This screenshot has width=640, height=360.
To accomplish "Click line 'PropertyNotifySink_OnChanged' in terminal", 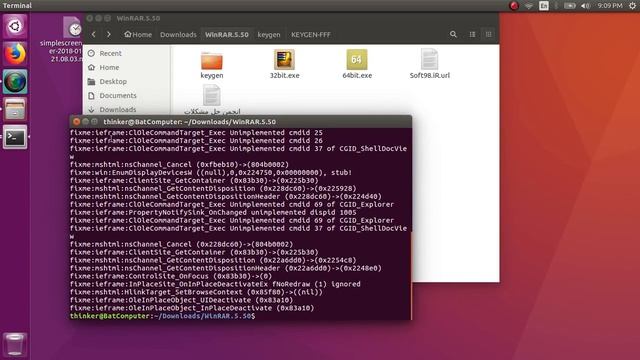I will tap(213, 213).
